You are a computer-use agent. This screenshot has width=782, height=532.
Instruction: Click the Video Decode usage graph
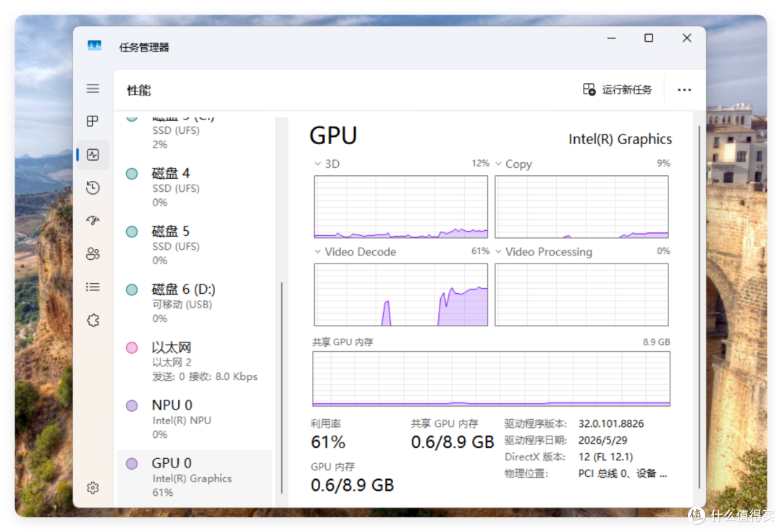401,295
